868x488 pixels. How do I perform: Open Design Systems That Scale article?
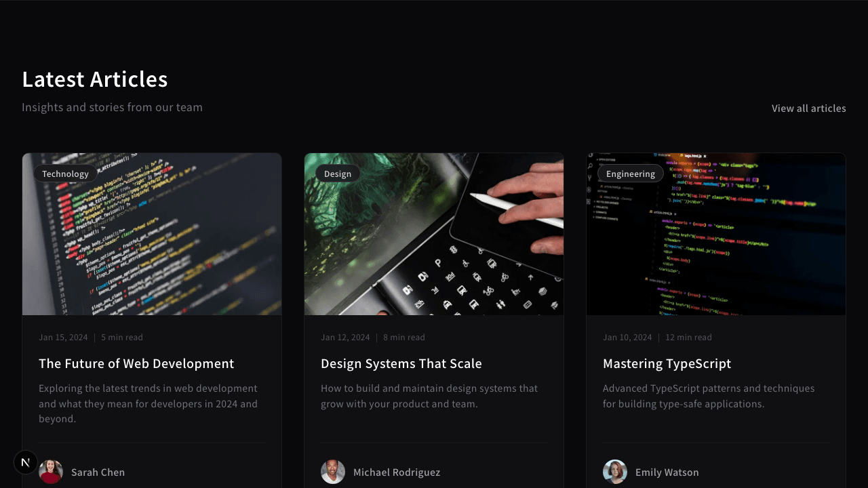click(401, 363)
